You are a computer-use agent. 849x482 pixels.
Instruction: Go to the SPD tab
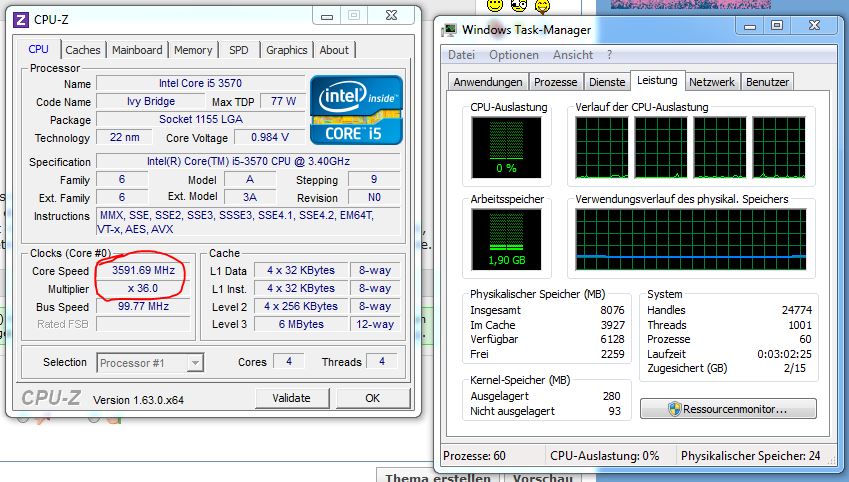pyautogui.click(x=238, y=50)
